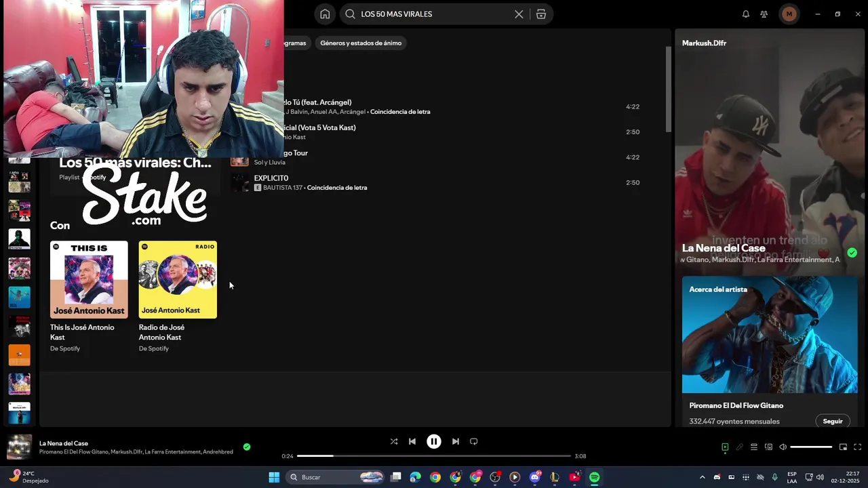The image size is (868, 488).
Task: Click the results vertical scrollbar
Action: click(x=668, y=89)
